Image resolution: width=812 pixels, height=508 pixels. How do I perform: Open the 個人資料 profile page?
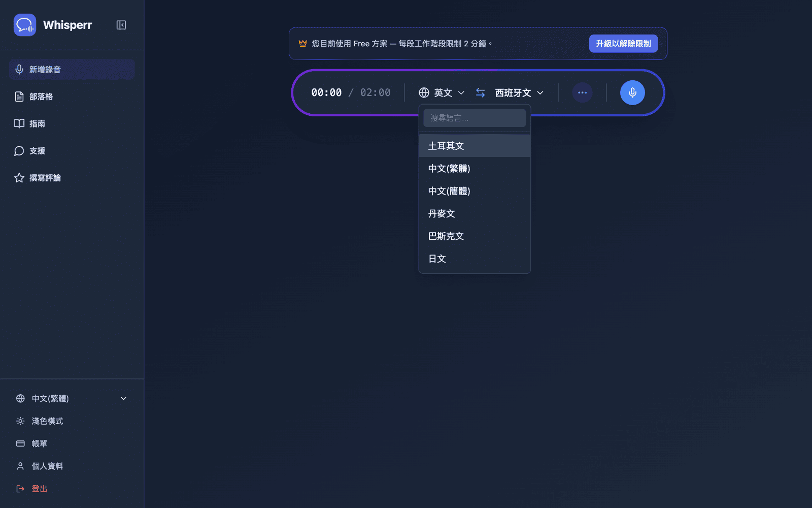72,466
